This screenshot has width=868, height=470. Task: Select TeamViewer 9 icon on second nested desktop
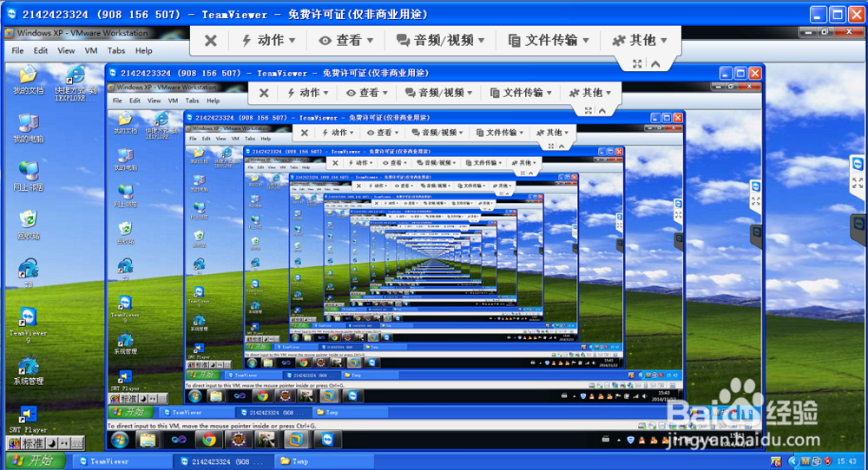[125, 309]
